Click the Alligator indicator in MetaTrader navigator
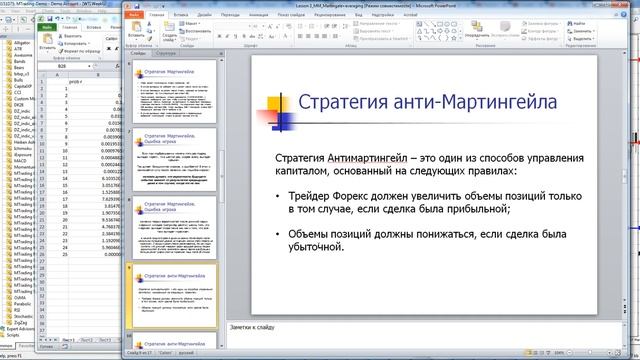The height and width of the screenshot is (360, 640). (x=19, y=42)
